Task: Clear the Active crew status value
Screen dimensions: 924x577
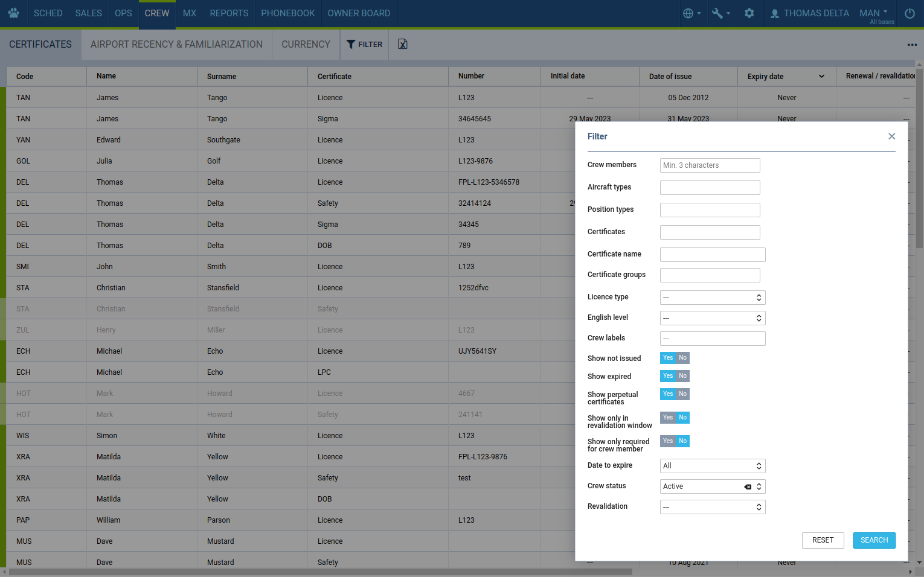Action: pos(748,487)
